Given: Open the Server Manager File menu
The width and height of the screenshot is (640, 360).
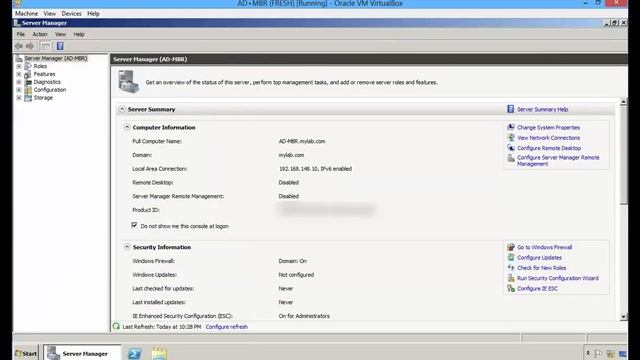Looking at the screenshot, I should coord(20,34).
